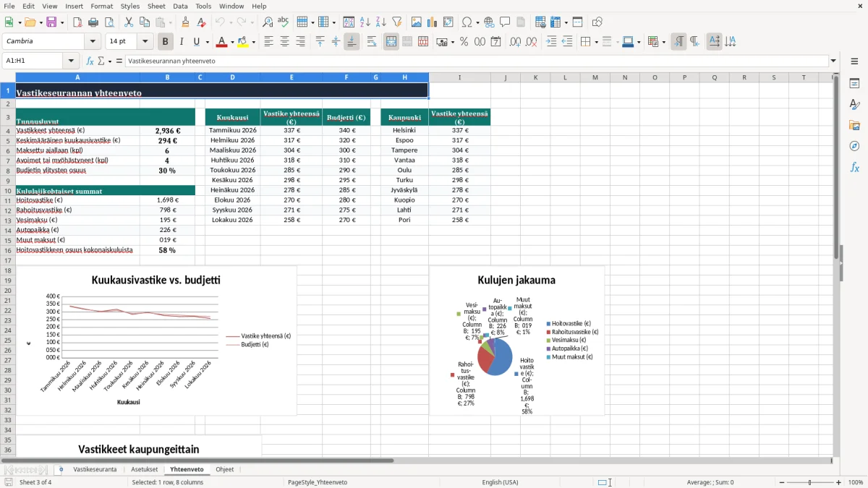Open the Data menu
This screenshot has width=868, height=488.
[x=180, y=6]
